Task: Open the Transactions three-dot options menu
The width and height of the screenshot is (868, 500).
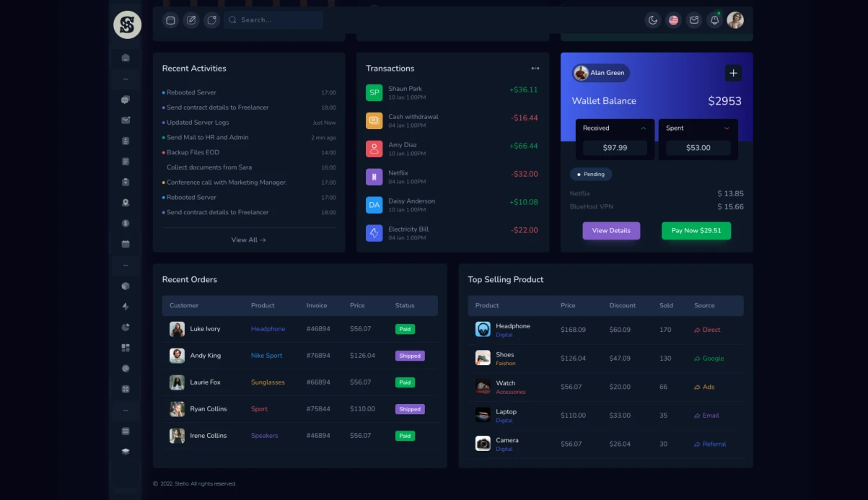Action: [x=535, y=69]
